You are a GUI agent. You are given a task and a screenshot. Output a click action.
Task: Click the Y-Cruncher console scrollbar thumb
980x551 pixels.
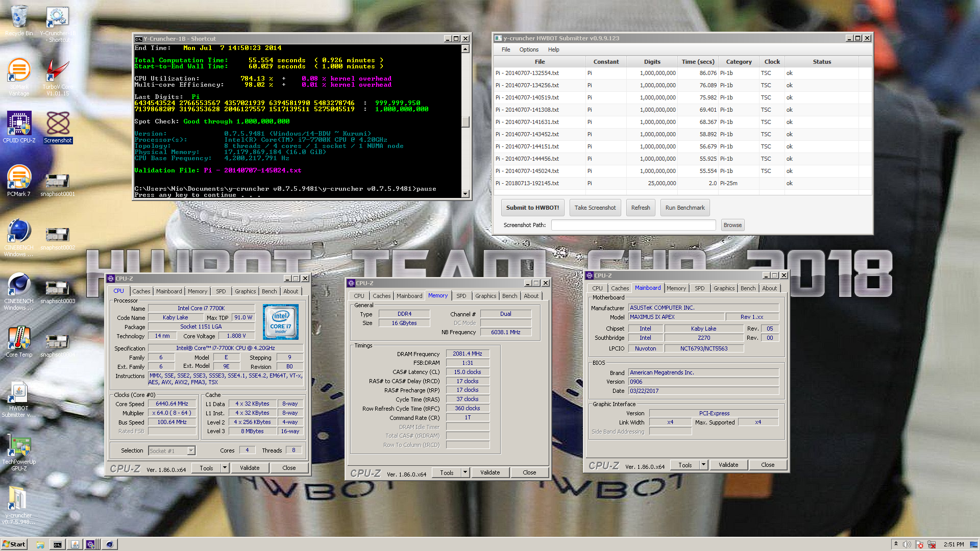tap(465, 121)
